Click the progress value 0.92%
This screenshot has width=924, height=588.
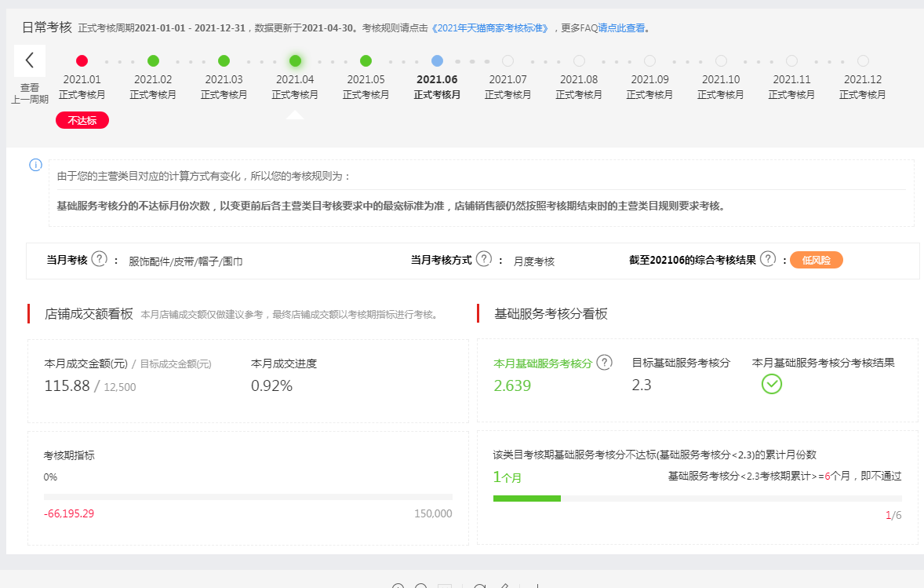pos(271,385)
